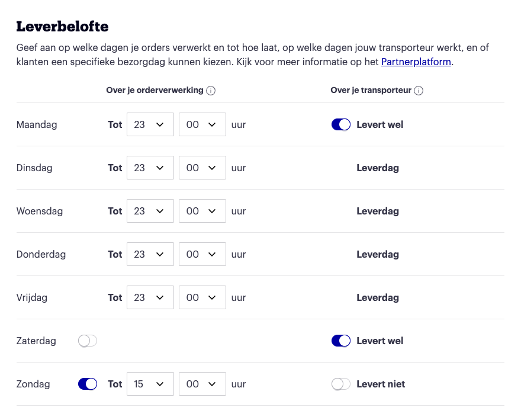The image size is (521, 420).
Task: Toggle Maandag 'Levert wel' delivery switch
Action: pyautogui.click(x=341, y=125)
